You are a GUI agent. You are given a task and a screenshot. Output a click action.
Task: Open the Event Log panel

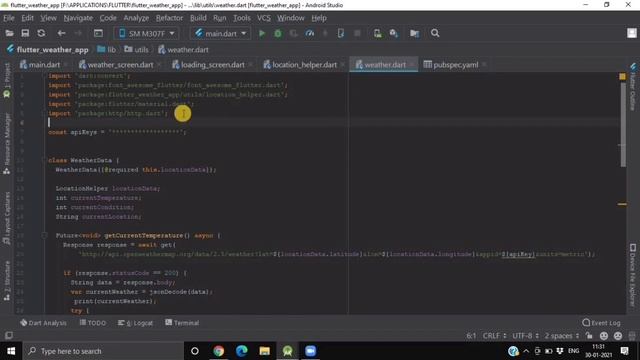click(x=601, y=323)
